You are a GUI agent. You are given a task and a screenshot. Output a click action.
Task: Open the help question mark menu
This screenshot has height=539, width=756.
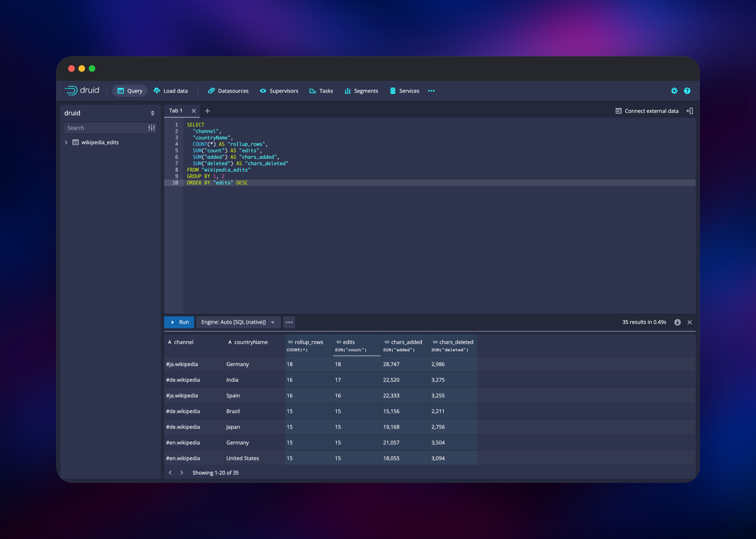pyautogui.click(x=687, y=91)
